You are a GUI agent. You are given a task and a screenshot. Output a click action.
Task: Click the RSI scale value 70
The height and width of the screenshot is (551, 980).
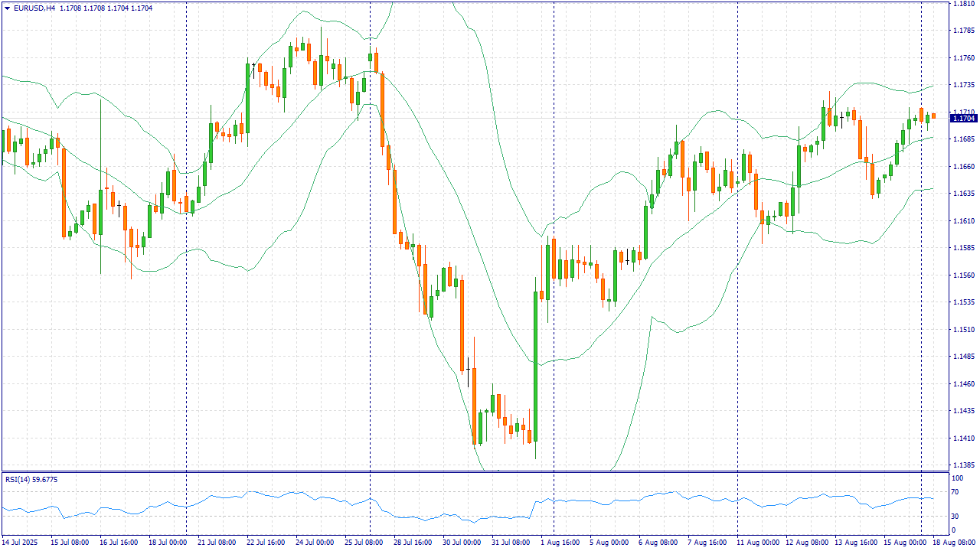click(x=956, y=493)
